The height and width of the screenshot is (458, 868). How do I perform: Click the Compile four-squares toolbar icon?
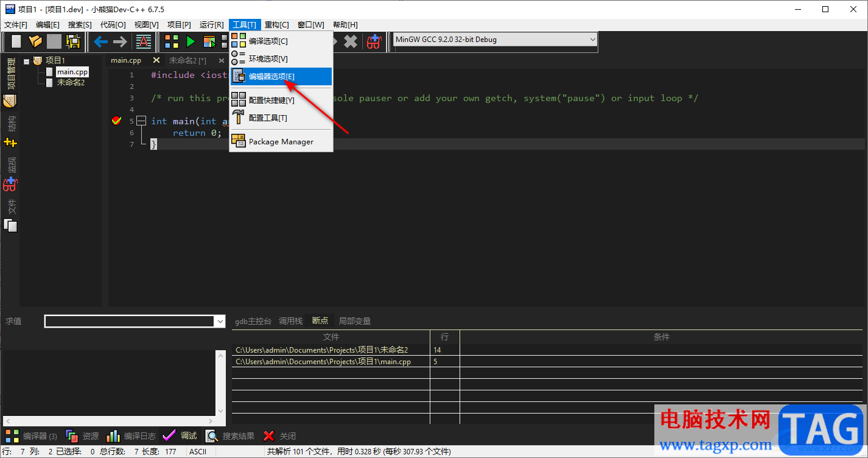coord(172,41)
